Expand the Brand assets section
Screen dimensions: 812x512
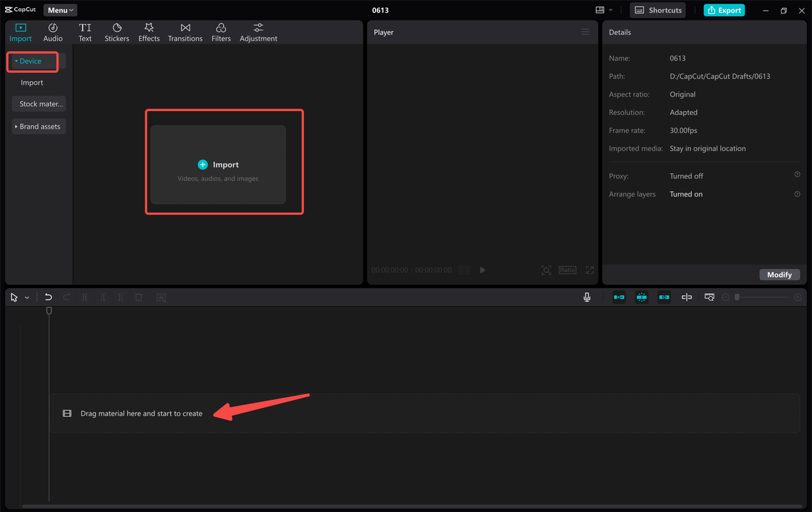point(39,126)
